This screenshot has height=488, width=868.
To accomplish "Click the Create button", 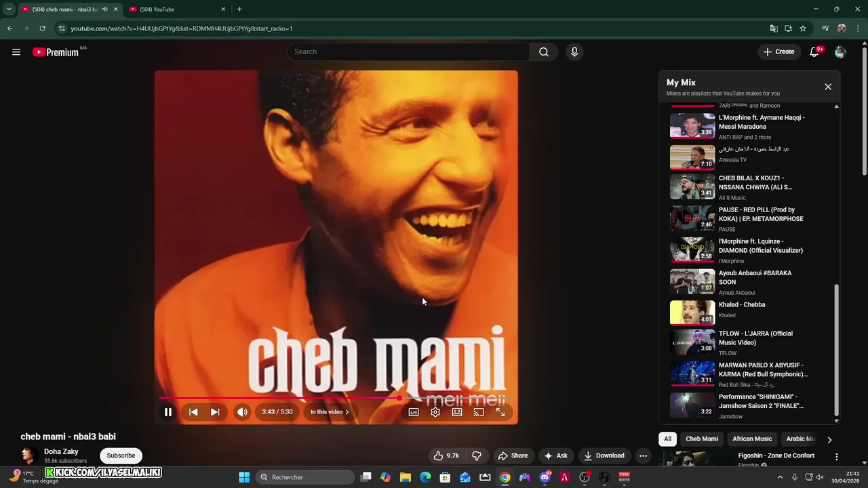I will pos(778,52).
